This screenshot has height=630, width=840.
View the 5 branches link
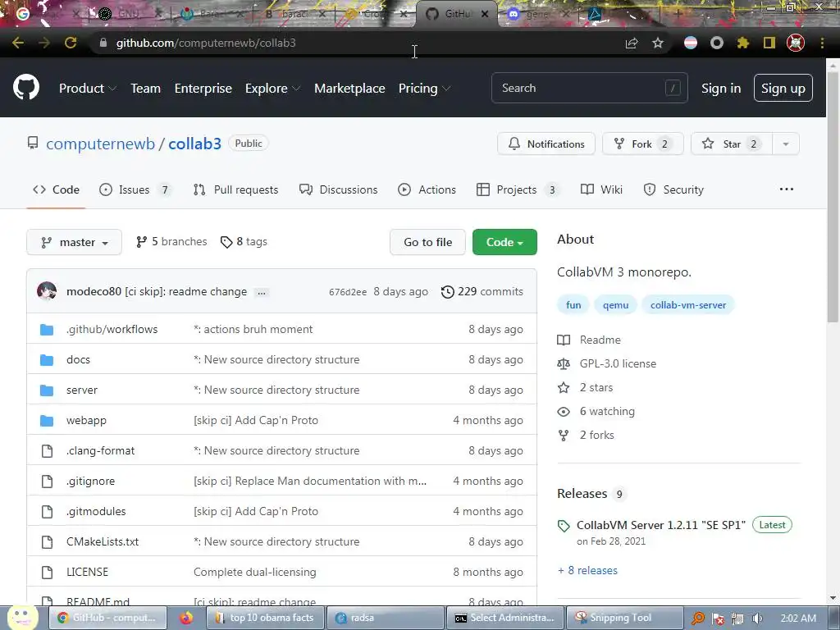[171, 242]
